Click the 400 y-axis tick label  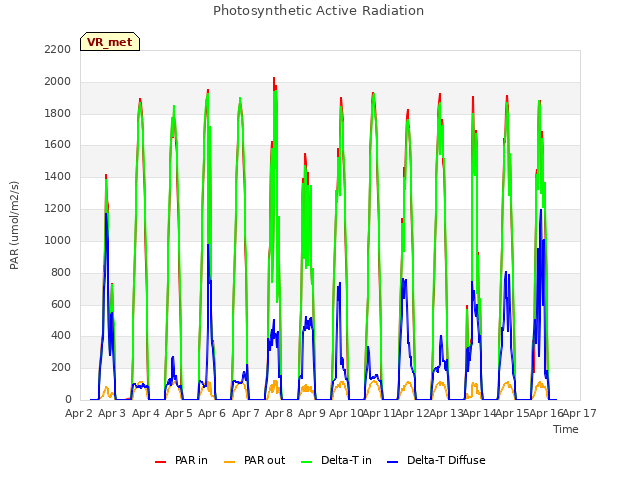[61, 336]
